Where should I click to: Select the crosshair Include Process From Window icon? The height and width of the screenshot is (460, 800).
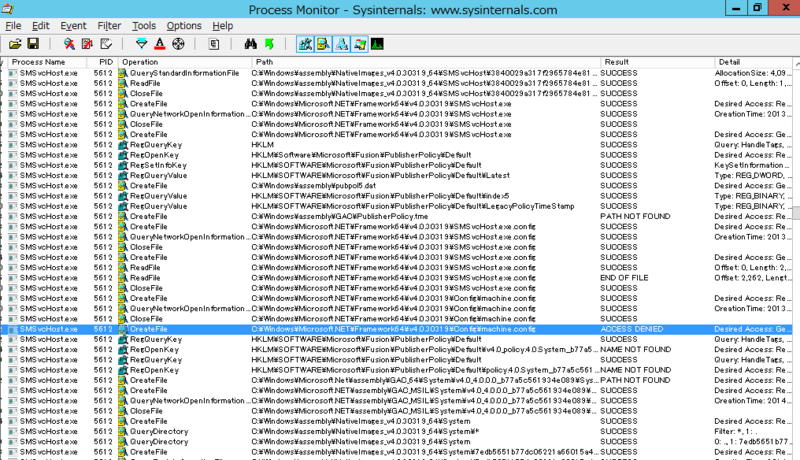click(178, 44)
